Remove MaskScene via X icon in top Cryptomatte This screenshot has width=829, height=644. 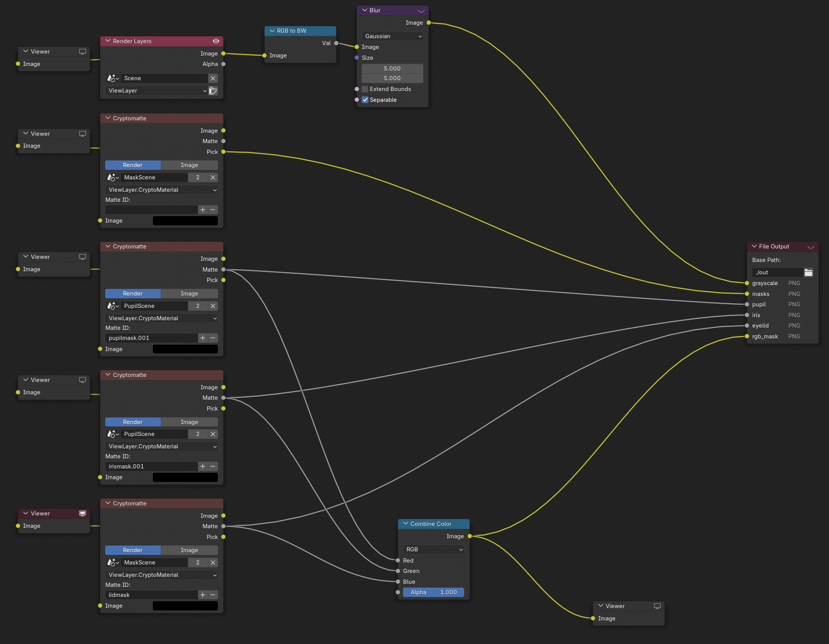(213, 177)
